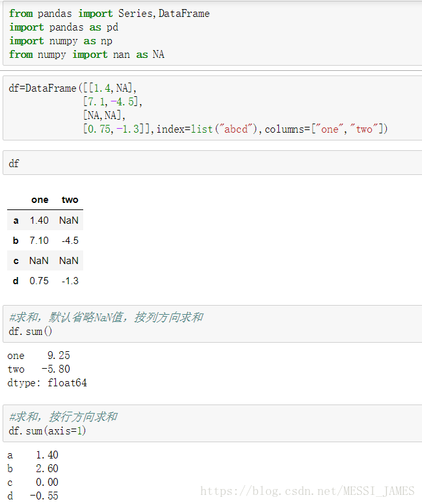Click the code cell containing only df
The height and width of the screenshot is (504, 422).
pos(212,163)
